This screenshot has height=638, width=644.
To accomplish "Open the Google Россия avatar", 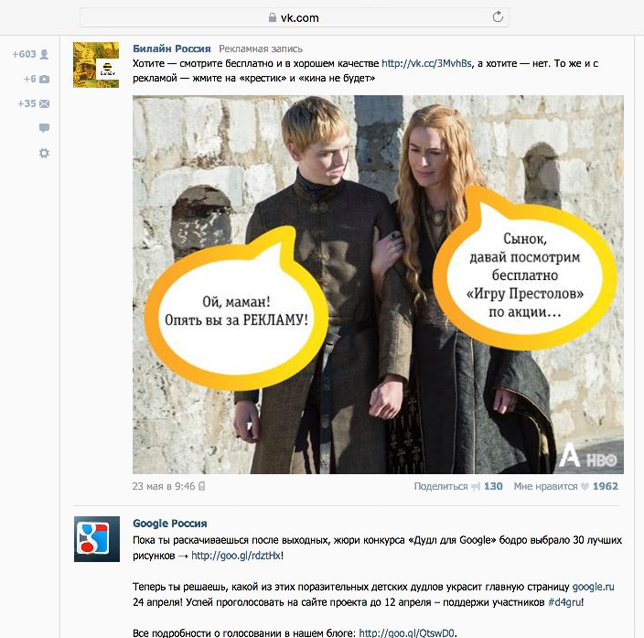I will pyautogui.click(x=97, y=539).
